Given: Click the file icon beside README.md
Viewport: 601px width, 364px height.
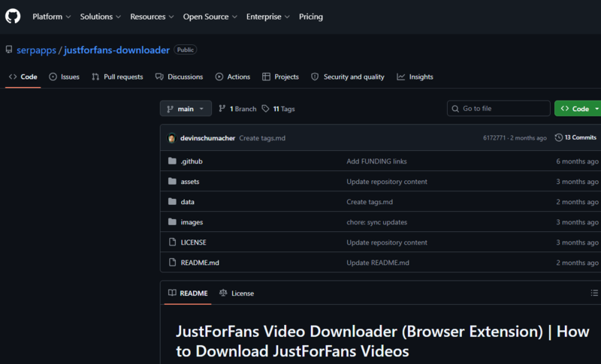Looking at the screenshot, I should tap(172, 263).
